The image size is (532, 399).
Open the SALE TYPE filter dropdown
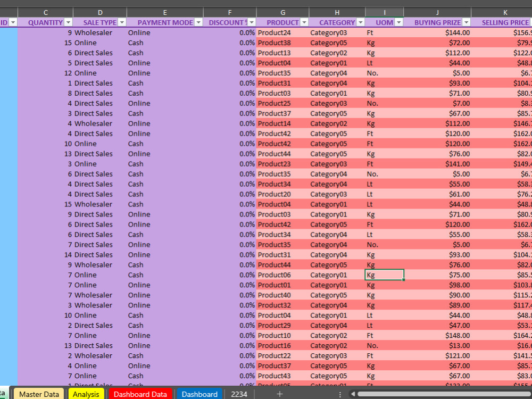(x=122, y=22)
